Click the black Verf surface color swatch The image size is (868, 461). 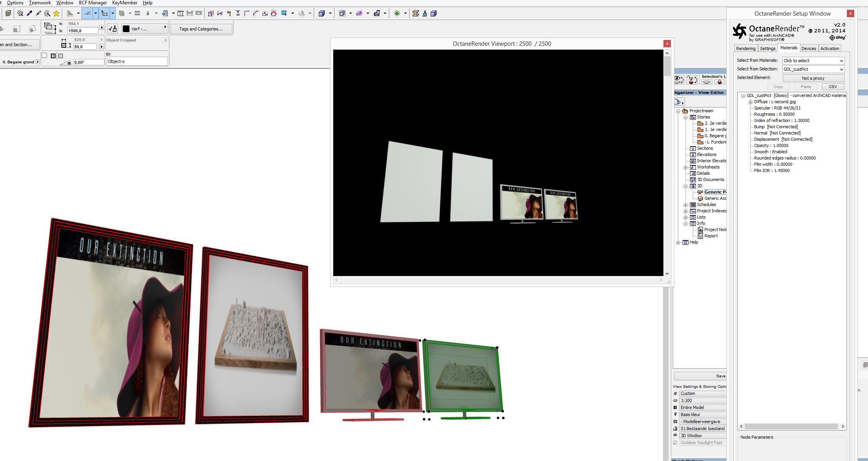[126, 29]
